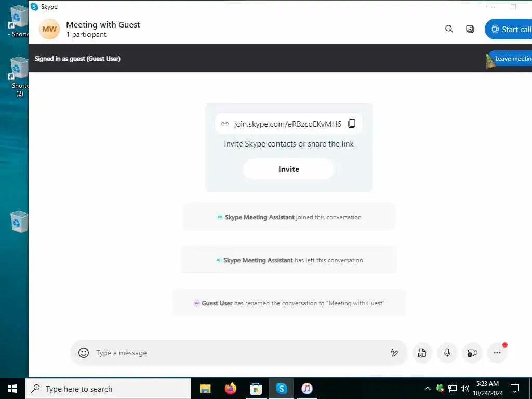This screenshot has width=532, height=399.
Task: Click the Signed in as guest label
Action: 77,59
